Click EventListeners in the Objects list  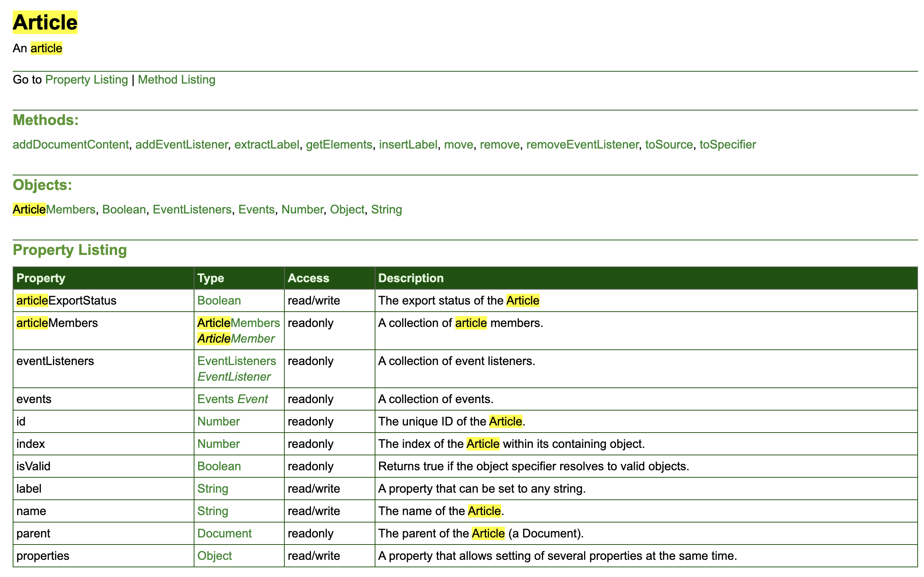[x=192, y=209]
